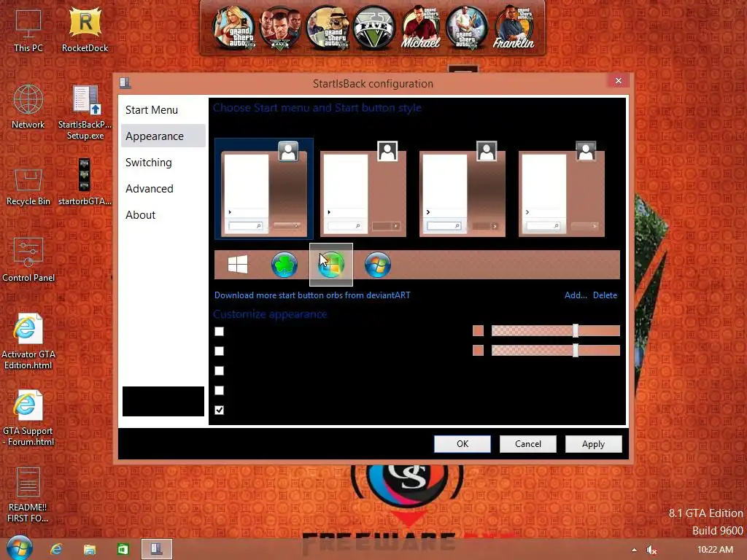Choose the blue Windows 7 style start orb

[378, 265]
